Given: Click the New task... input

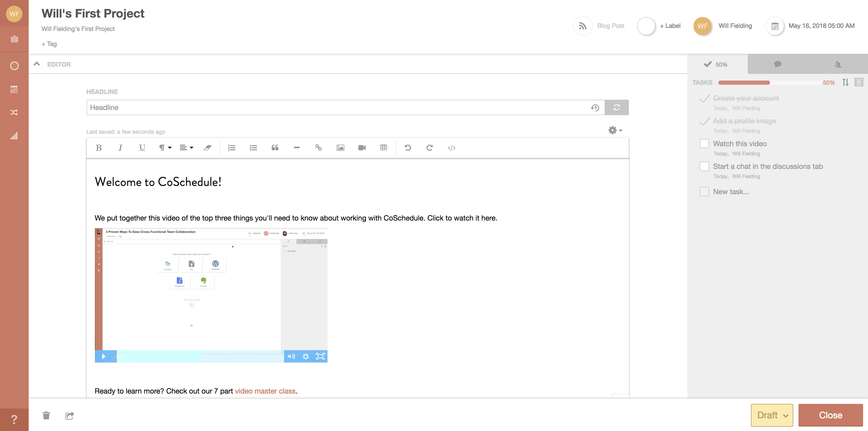Looking at the screenshot, I should click(731, 192).
